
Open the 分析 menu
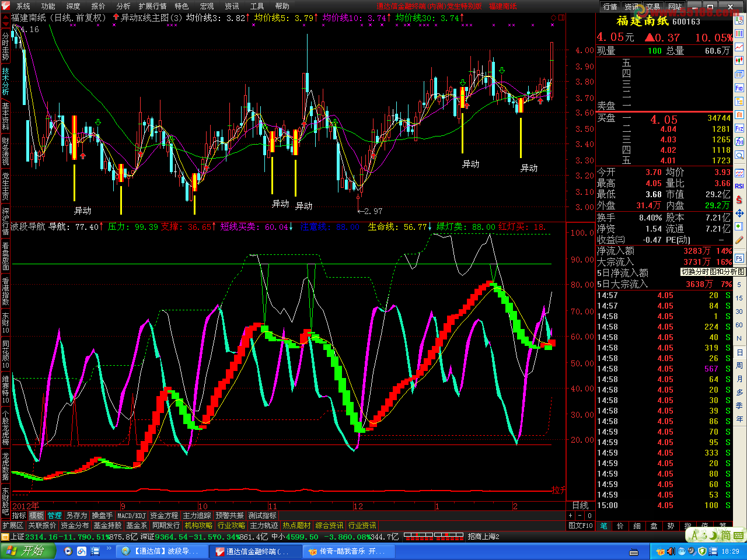pos(124,6)
